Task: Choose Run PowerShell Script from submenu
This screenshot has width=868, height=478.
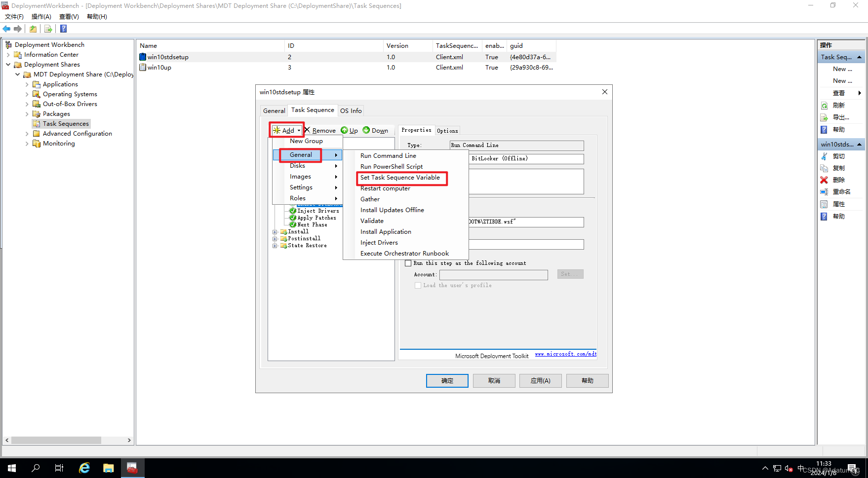Action: coord(392,167)
